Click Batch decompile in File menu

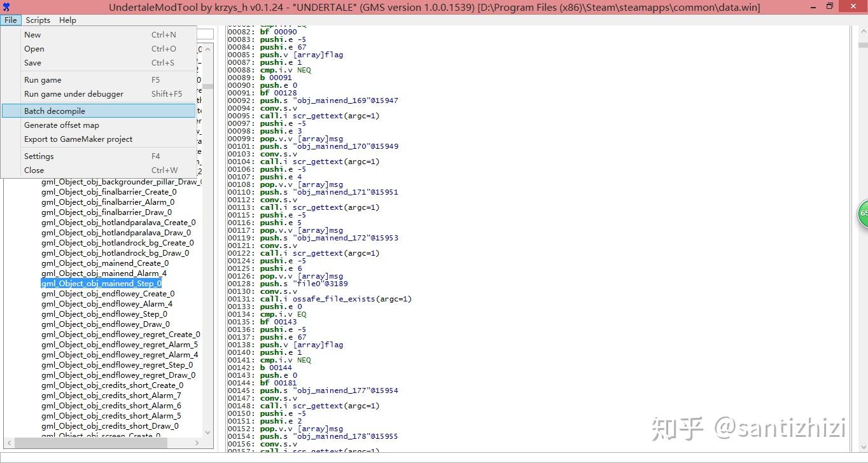[99, 111]
